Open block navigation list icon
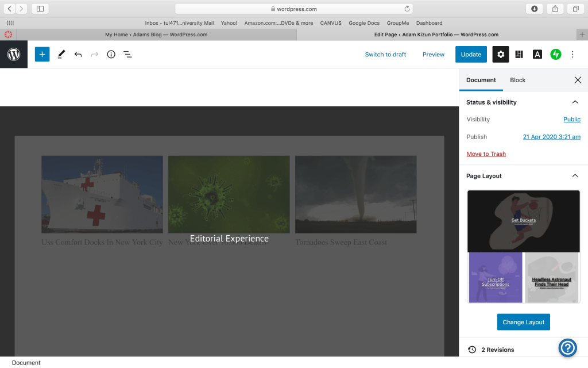588x368 pixels. point(127,55)
